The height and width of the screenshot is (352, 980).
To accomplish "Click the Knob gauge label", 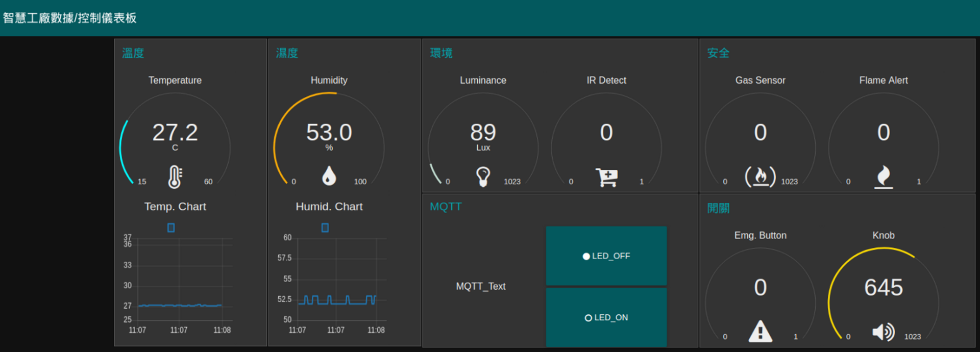I will (884, 235).
